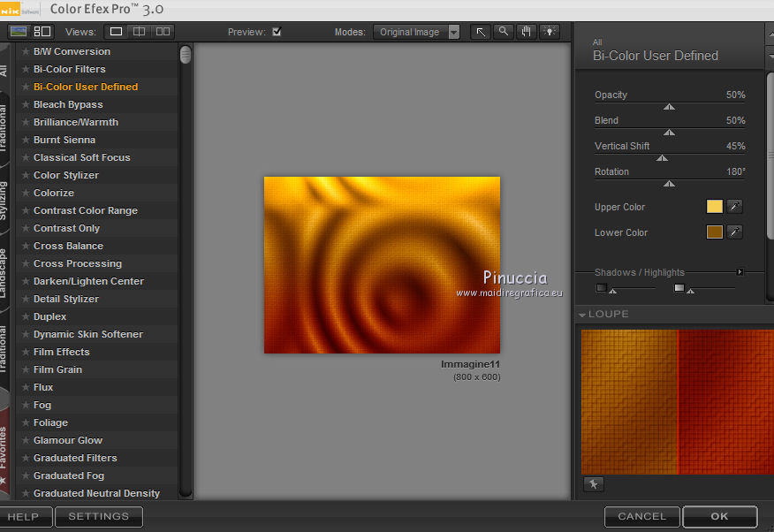Open the Modes dropdown
This screenshot has height=532, width=774.
coord(416,32)
